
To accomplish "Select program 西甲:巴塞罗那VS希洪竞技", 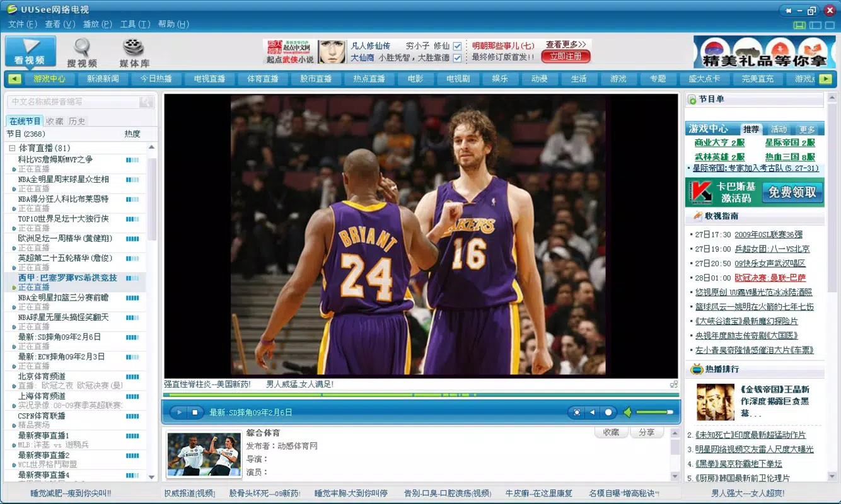I will tap(67, 278).
